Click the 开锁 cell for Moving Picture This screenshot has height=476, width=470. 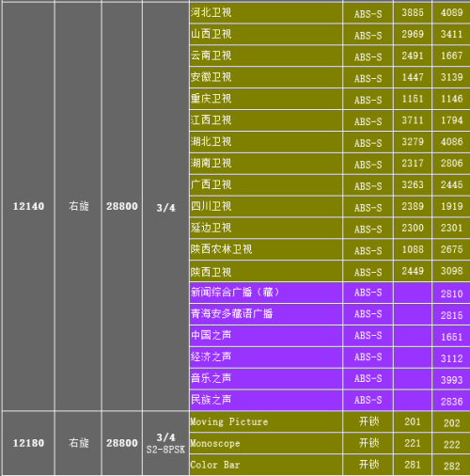tap(368, 421)
